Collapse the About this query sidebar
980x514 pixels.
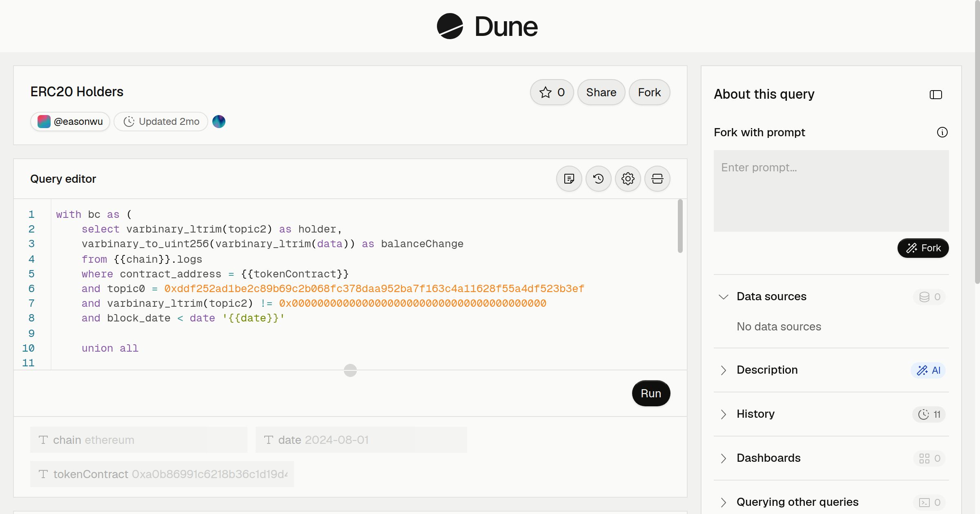pyautogui.click(x=936, y=95)
